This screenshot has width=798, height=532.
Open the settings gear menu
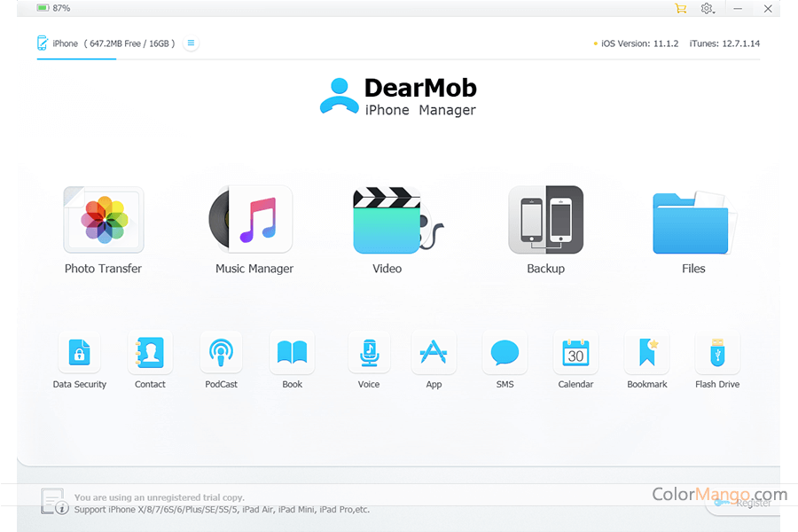tap(707, 8)
